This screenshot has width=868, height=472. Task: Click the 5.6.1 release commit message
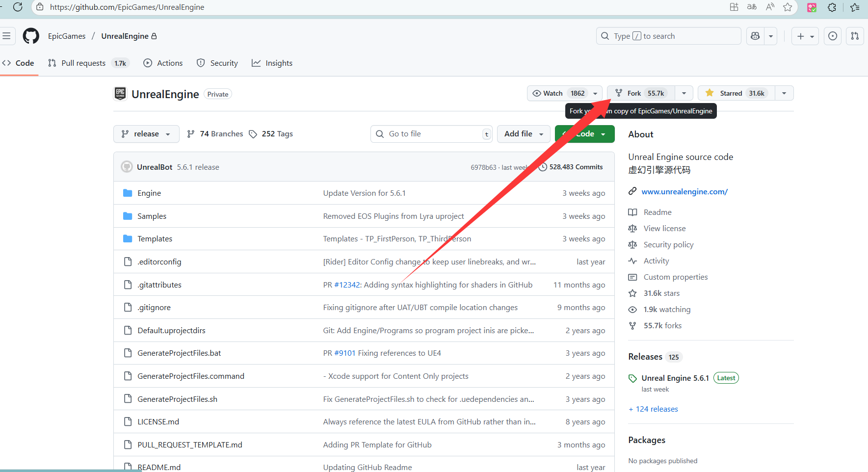pos(198,167)
